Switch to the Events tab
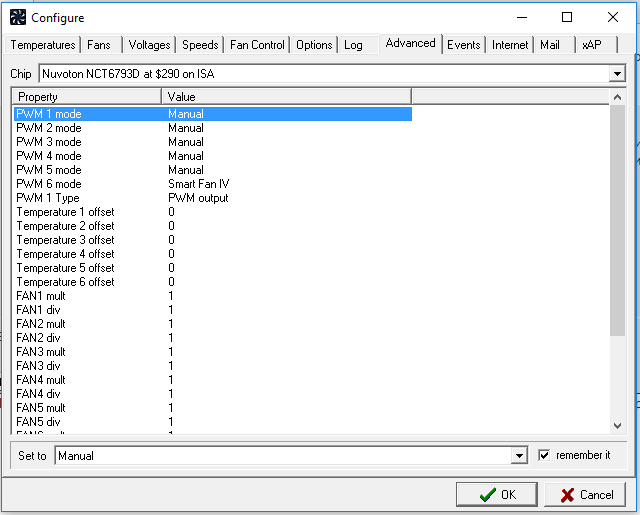The image size is (640, 515). coord(464,45)
